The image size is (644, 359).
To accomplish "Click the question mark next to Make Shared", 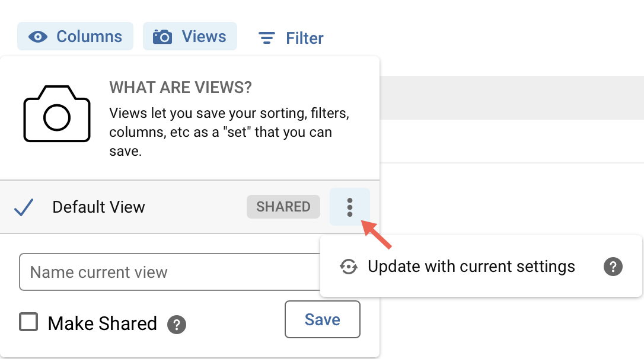I will pos(176,325).
